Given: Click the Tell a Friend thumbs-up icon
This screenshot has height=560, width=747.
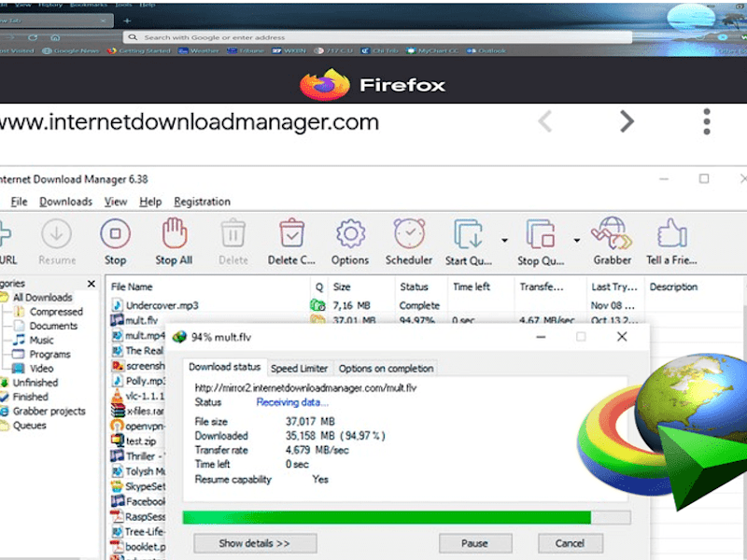Looking at the screenshot, I should tap(671, 233).
